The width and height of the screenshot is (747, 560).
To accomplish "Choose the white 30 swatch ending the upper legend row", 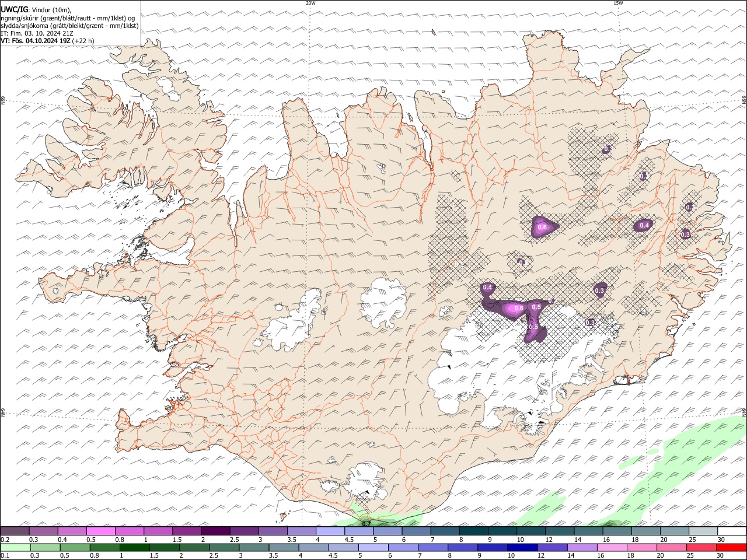I will pos(731,531).
